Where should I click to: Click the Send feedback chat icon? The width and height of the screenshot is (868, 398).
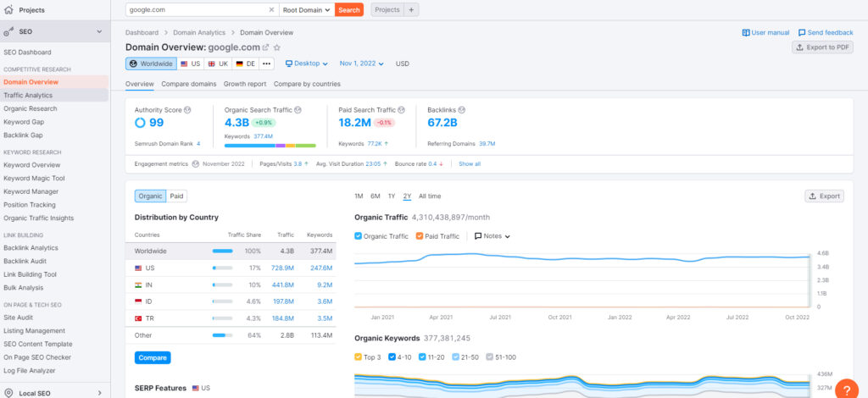802,33
